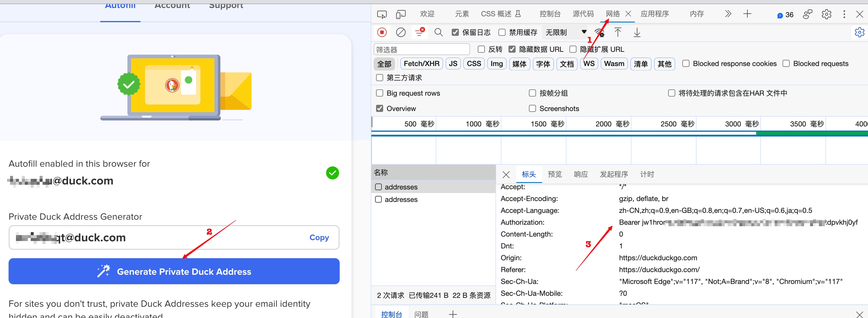Select 全部 request filter
Viewport: 868px width, 318px height.
[384, 64]
